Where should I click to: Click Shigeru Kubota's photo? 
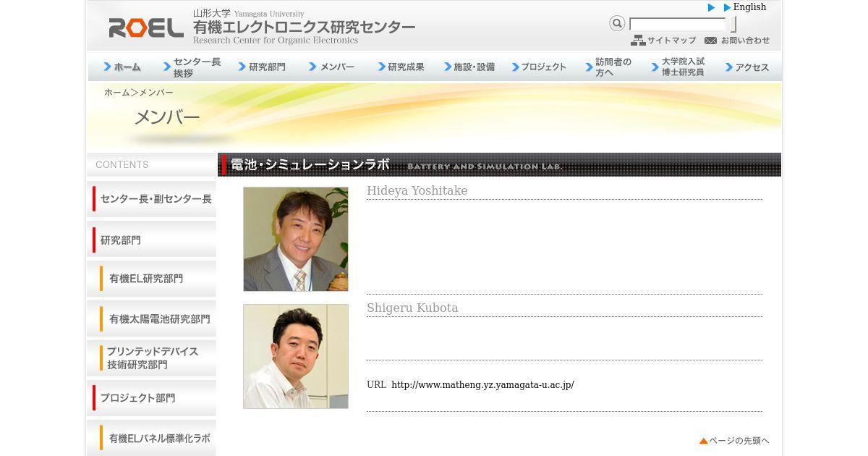coord(296,356)
